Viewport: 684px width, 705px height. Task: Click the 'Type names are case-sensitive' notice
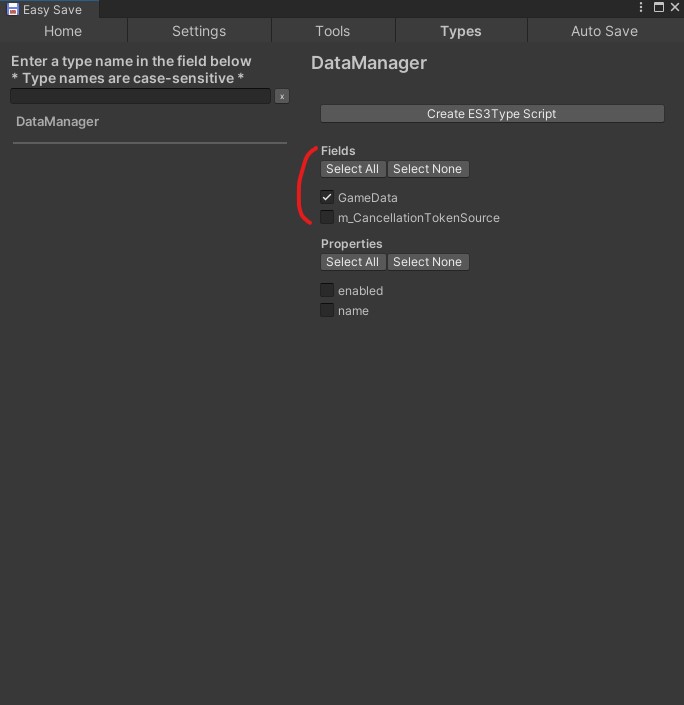click(x=128, y=78)
